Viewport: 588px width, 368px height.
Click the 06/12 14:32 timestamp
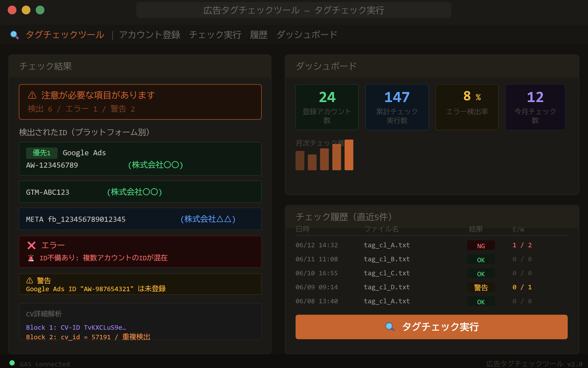tap(317, 245)
